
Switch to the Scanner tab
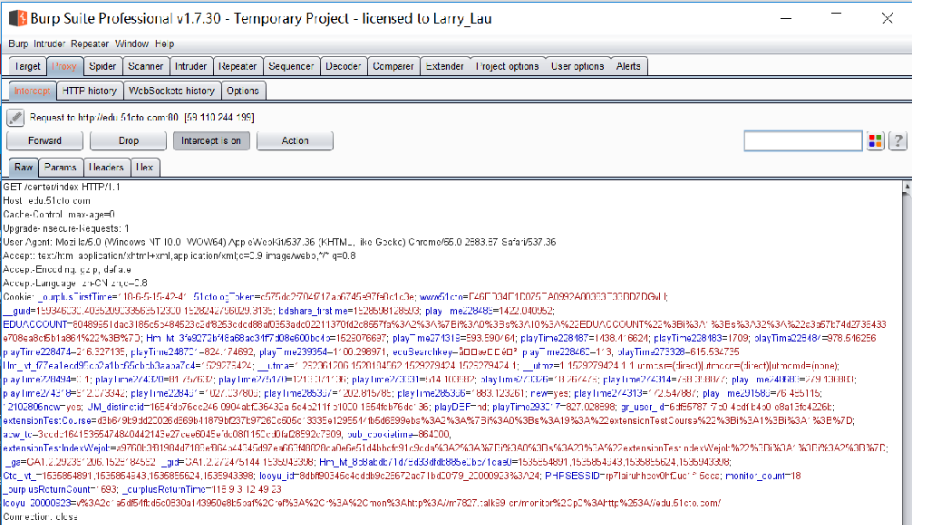(145, 66)
